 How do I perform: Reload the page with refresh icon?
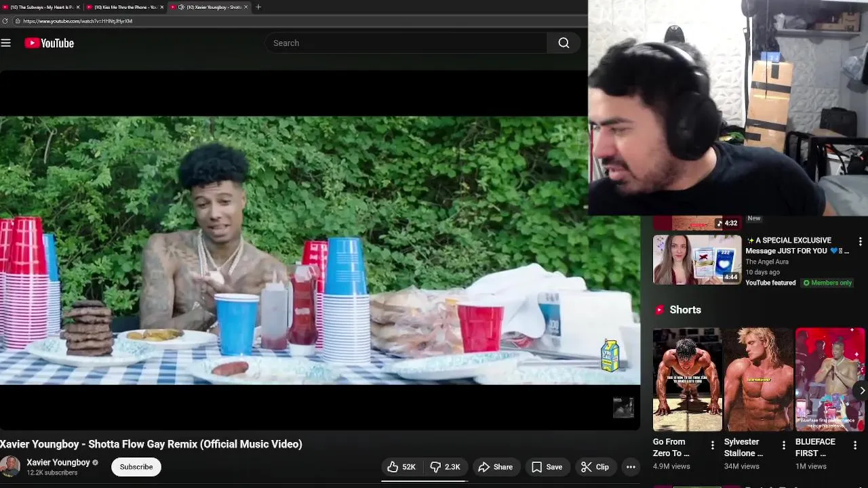pyautogui.click(x=5, y=21)
